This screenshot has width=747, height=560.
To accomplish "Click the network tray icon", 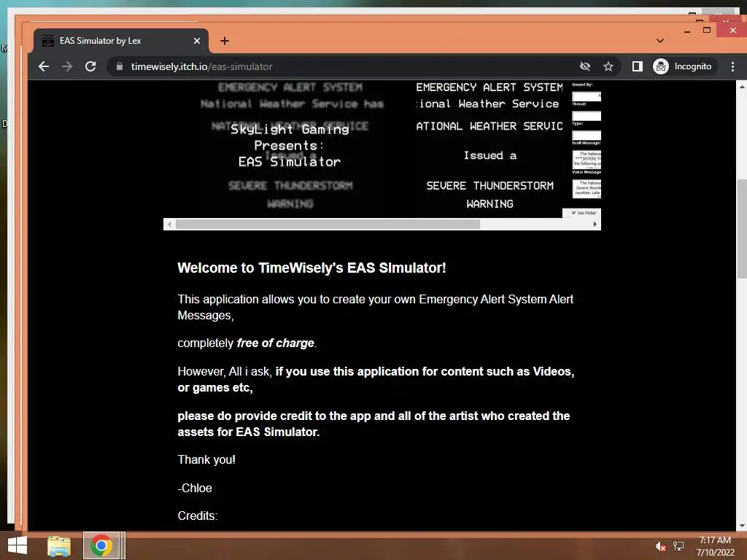I will (678, 546).
